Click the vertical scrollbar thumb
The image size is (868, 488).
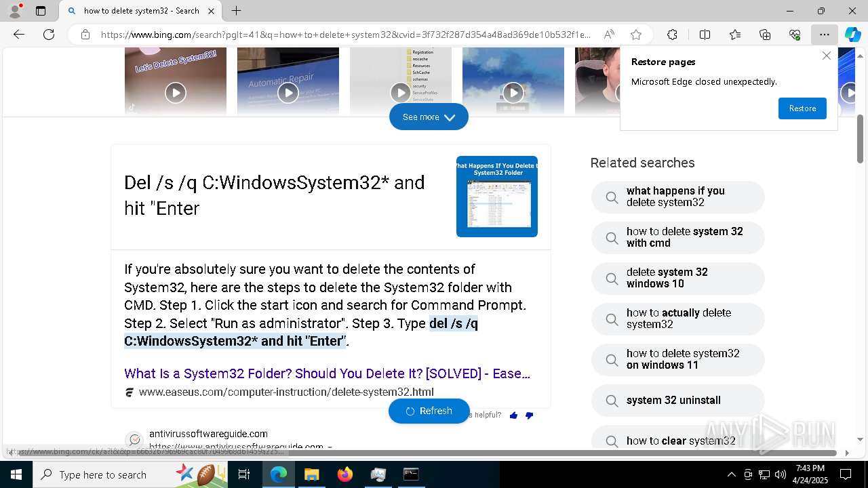[860, 138]
